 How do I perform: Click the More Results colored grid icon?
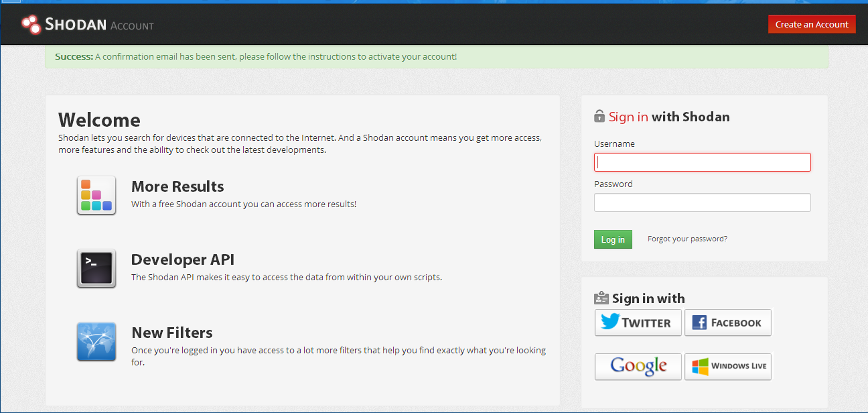(x=96, y=195)
